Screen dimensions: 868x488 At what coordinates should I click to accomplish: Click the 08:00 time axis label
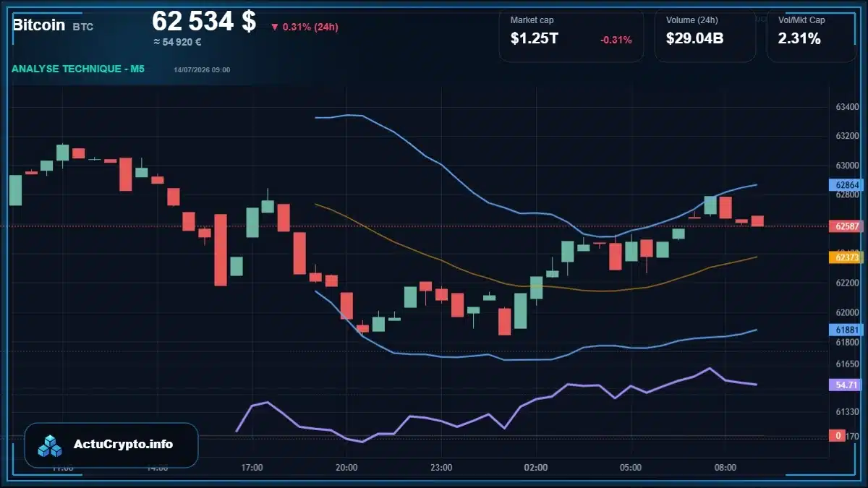point(726,468)
